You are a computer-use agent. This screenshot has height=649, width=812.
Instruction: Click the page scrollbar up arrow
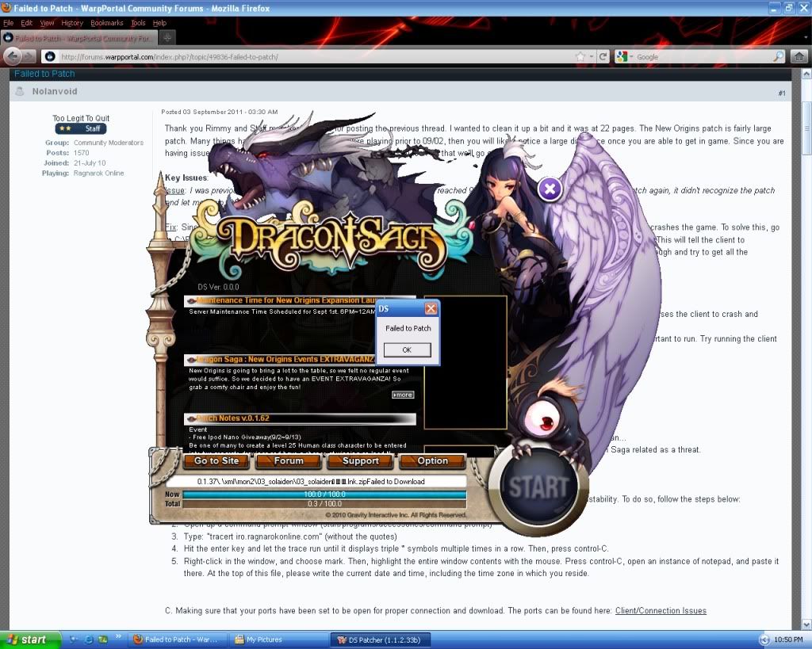806,74
